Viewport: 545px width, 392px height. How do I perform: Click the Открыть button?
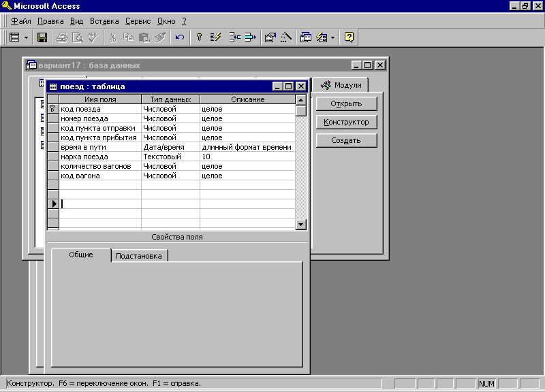pos(346,104)
